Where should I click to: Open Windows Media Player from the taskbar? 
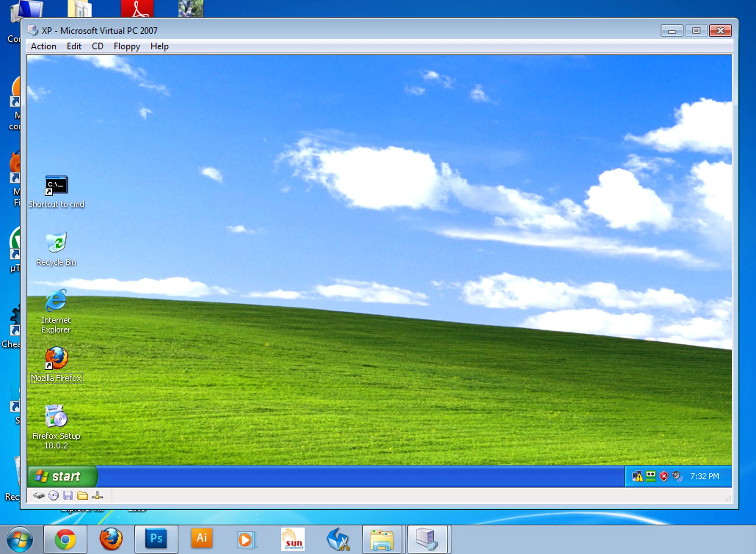point(247,540)
